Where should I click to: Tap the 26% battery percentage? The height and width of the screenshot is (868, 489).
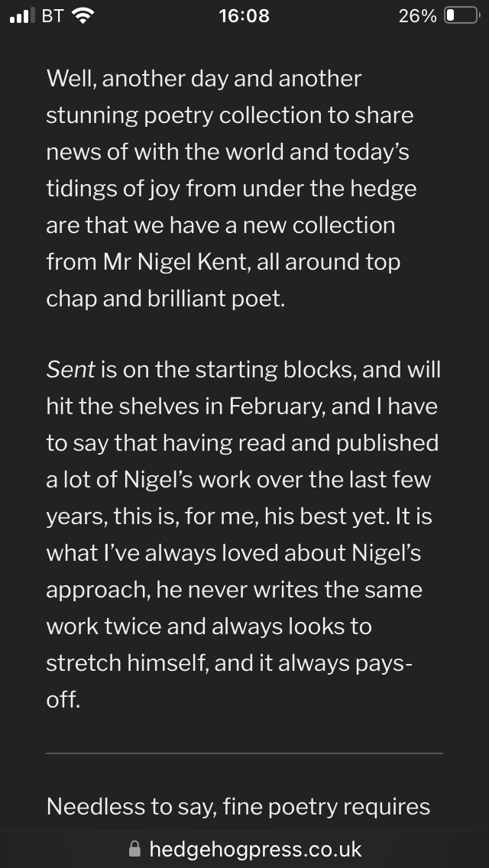417,16
